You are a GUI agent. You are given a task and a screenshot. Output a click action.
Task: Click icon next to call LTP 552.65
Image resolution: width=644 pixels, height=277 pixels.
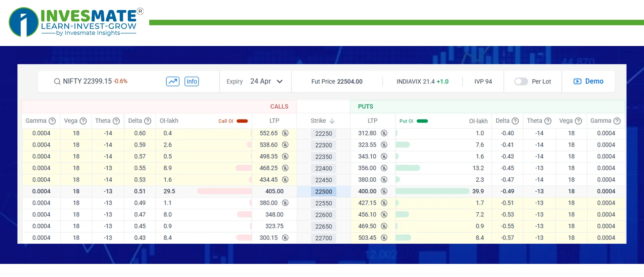click(285, 133)
